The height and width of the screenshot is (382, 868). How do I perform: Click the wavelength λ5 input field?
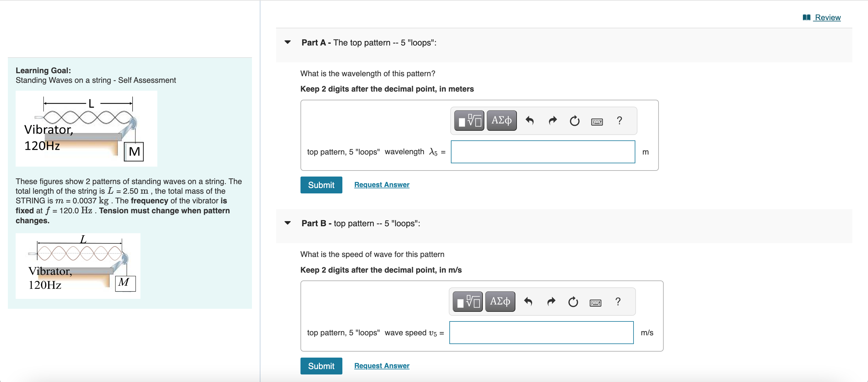pos(543,152)
